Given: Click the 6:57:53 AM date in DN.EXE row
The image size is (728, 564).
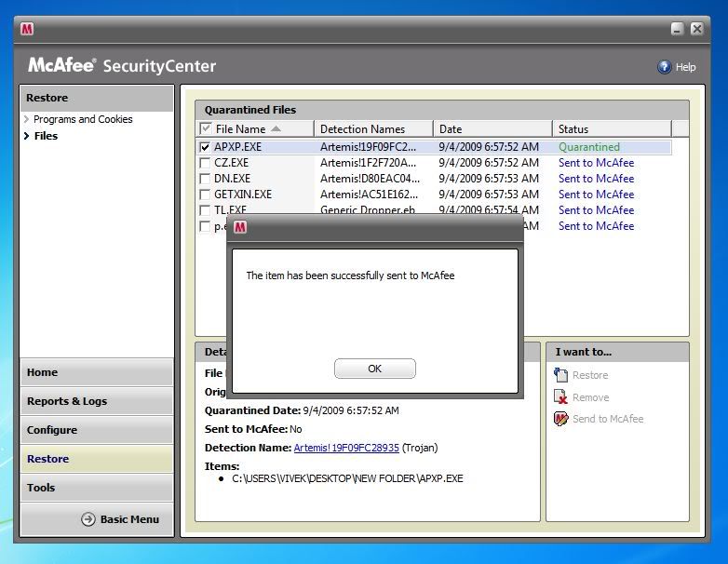Looking at the screenshot, I should [489, 179].
